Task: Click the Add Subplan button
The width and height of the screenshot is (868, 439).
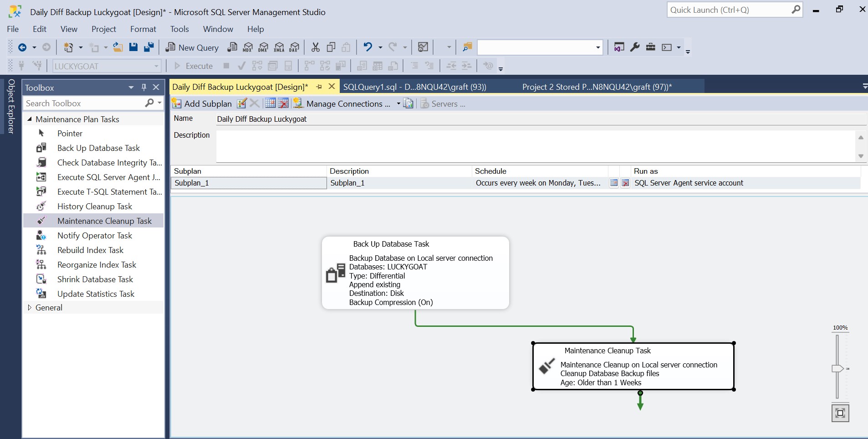Action: click(202, 103)
